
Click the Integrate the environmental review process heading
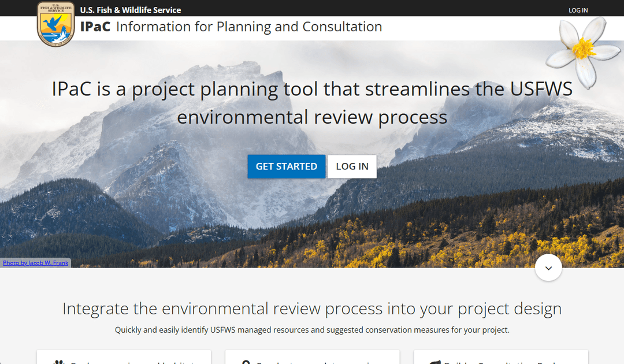pyautogui.click(x=312, y=309)
